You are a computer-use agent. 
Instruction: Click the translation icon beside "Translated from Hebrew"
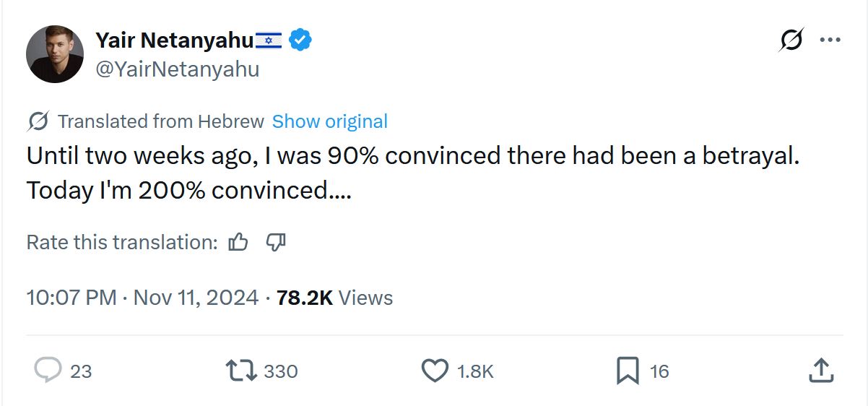pyautogui.click(x=38, y=121)
